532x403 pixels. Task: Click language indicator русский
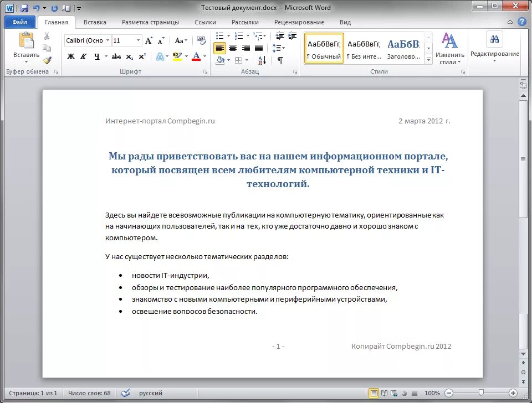click(x=151, y=393)
